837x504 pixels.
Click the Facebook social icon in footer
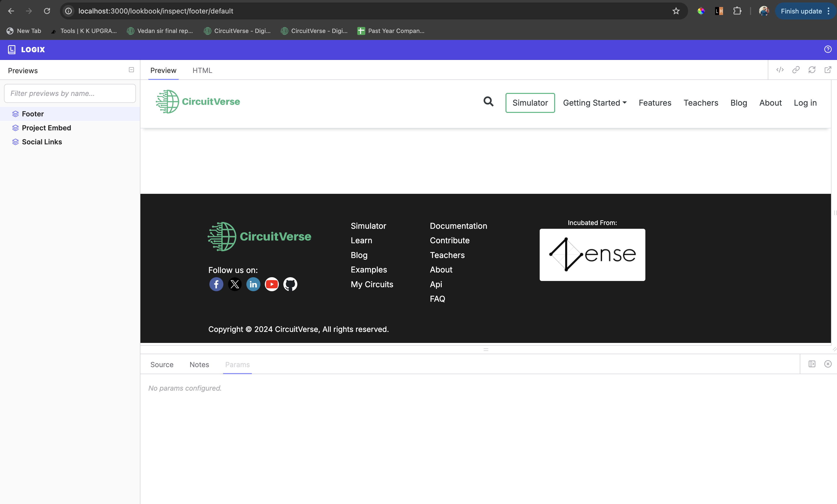click(x=216, y=284)
